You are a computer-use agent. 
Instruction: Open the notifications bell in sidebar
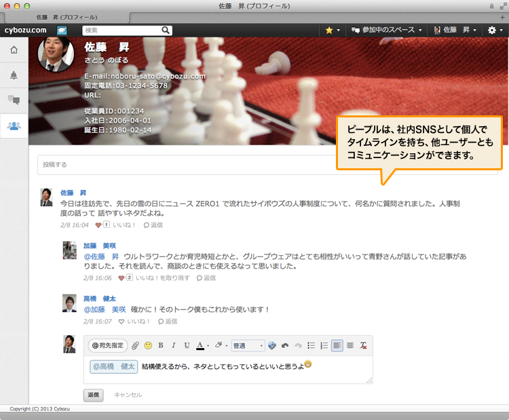(x=14, y=75)
